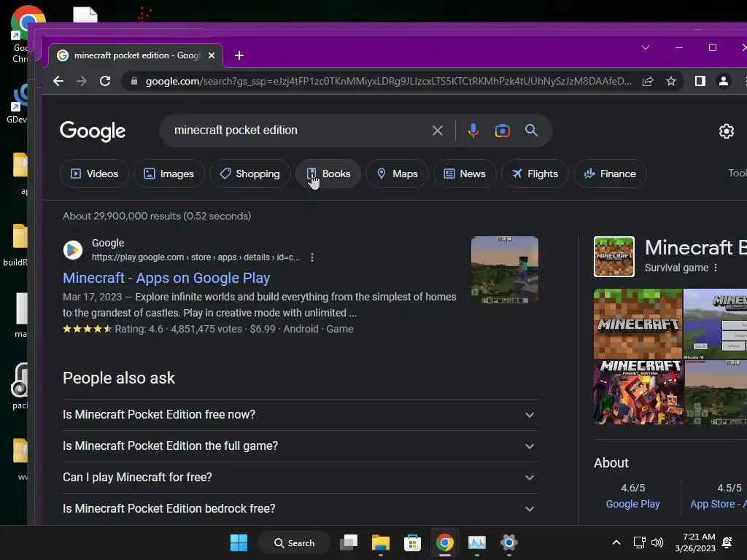Share this page using the share icon
Image resolution: width=747 pixels, height=560 pixels.
648,82
